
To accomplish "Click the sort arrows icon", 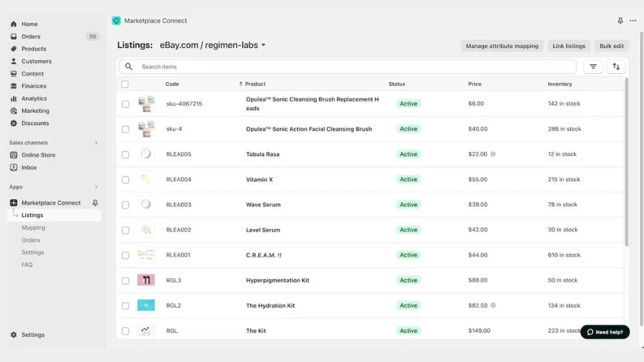I will [x=616, y=67].
